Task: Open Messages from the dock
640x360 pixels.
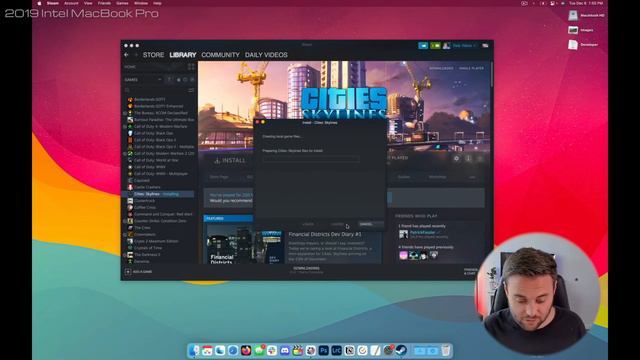Action: (259, 350)
